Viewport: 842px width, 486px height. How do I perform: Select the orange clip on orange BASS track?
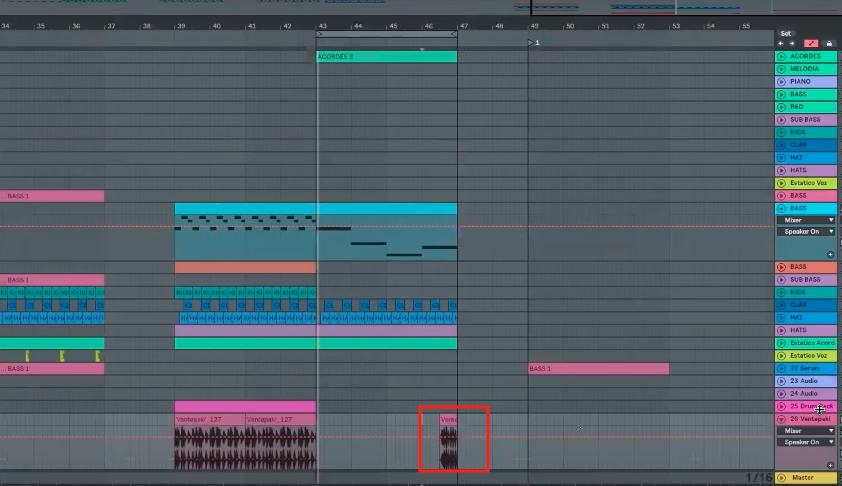pyautogui.click(x=245, y=267)
